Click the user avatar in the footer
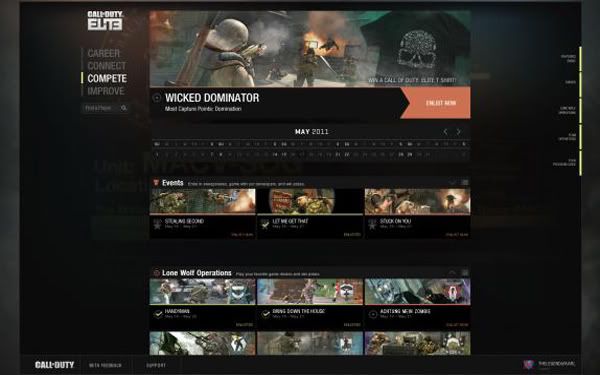Viewport: 600px width, 375px height. [528, 364]
